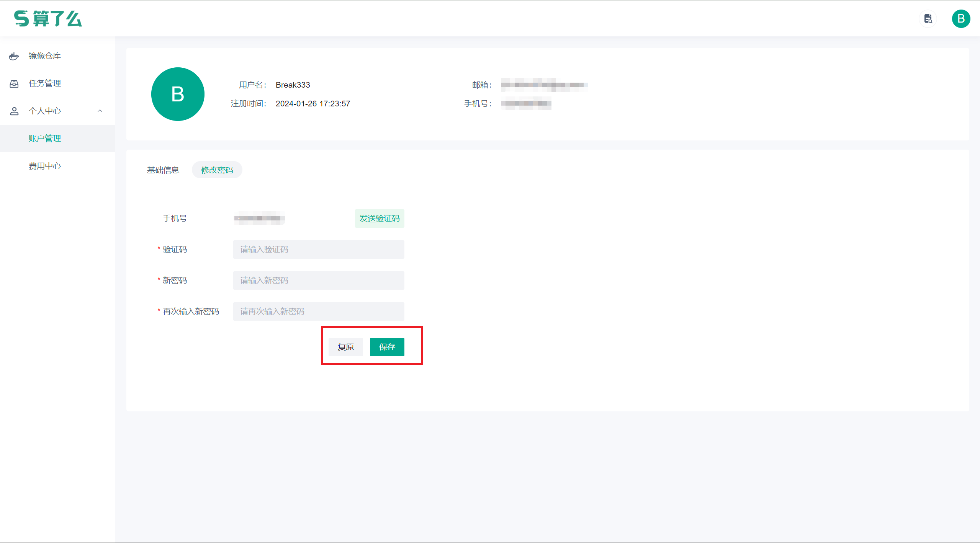Select the Docker whale icon beside 镜像仓库

14,56
